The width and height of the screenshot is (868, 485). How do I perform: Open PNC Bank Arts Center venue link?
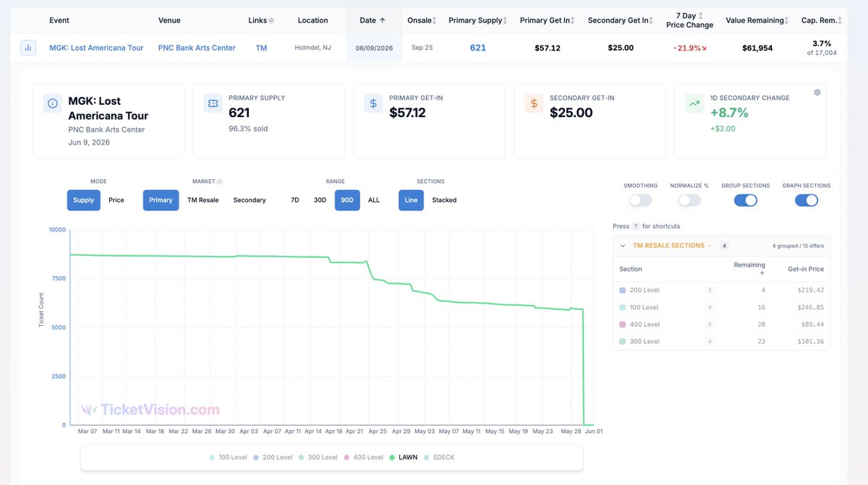tap(197, 48)
